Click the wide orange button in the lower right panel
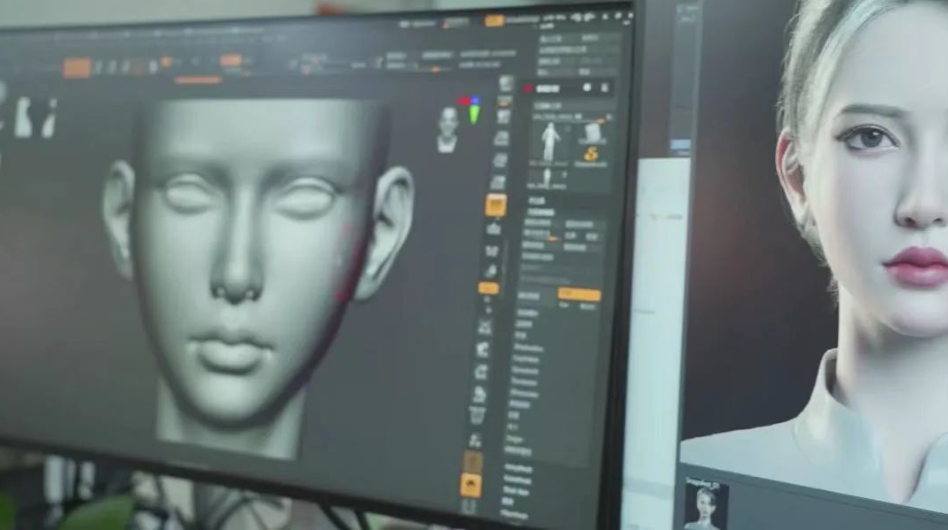The image size is (948, 530). [x=579, y=294]
